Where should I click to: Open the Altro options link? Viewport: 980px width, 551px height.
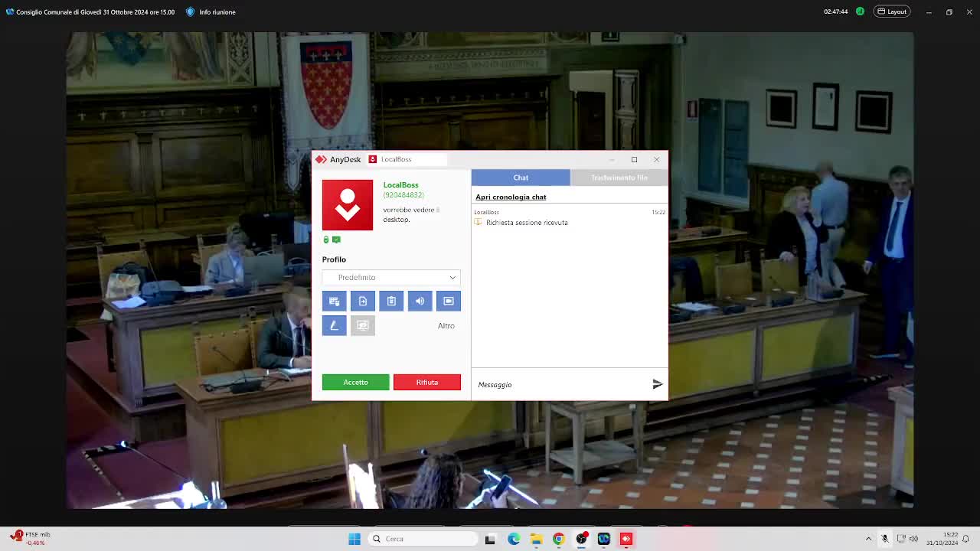(446, 326)
